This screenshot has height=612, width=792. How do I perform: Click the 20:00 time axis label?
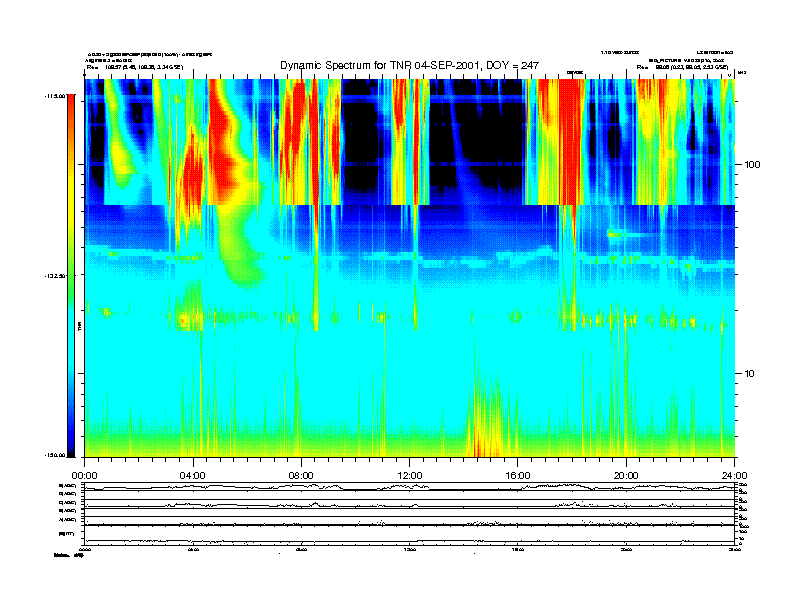coord(626,476)
